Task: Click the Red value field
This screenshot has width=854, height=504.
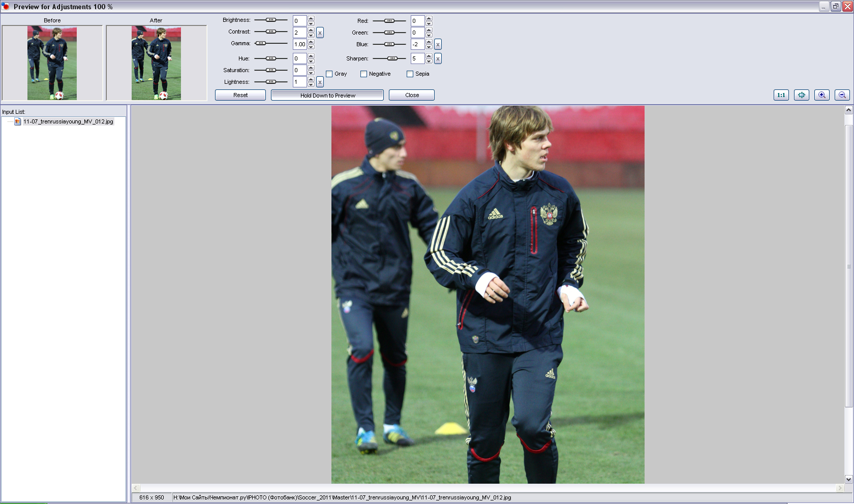Action: pos(418,21)
